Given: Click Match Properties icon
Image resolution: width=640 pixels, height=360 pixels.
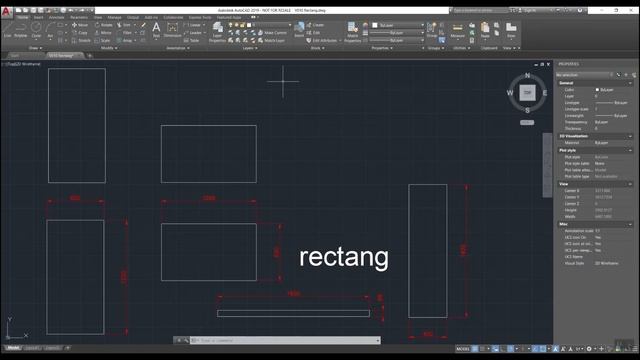Looking at the screenshot, I should (352, 32).
